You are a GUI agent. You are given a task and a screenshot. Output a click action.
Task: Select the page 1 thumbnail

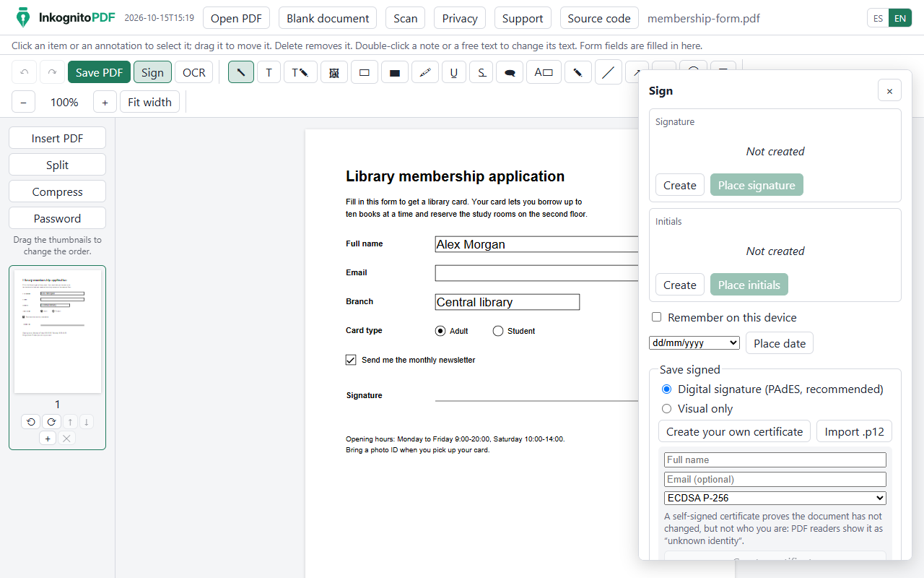click(58, 332)
